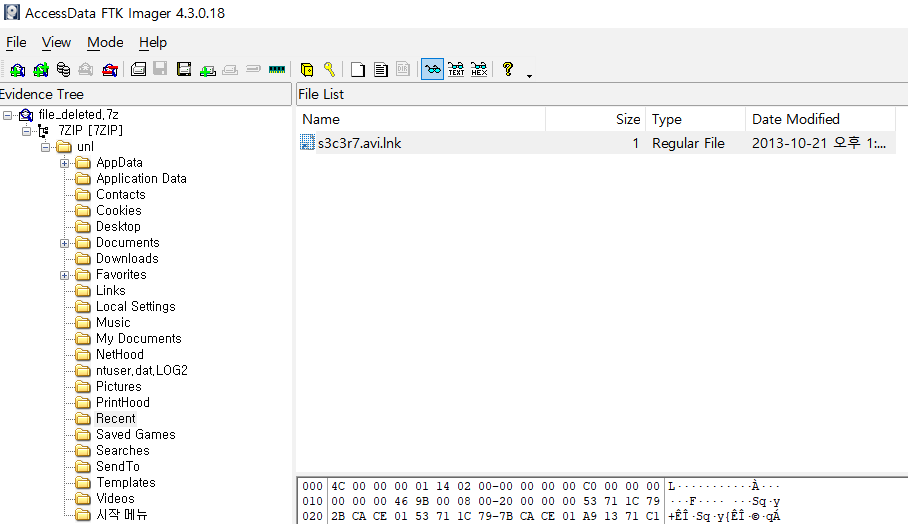Image resolution: width=908 pixels, height=524 pixels.
Task: Toggle automatic file view glasses icon
Action: 433,69
